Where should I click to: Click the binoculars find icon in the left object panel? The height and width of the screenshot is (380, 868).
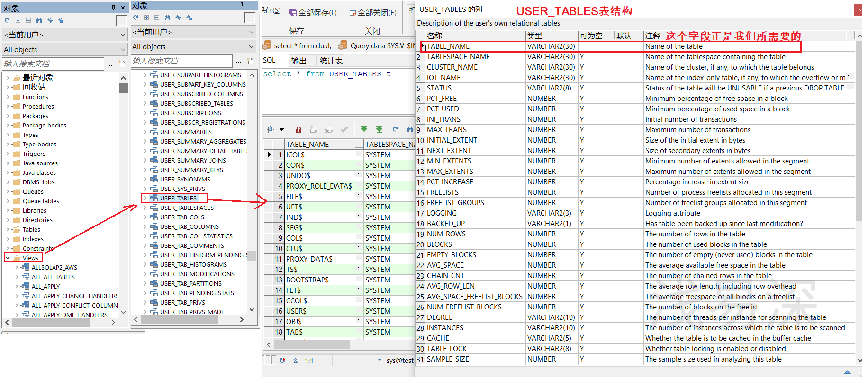39,20
